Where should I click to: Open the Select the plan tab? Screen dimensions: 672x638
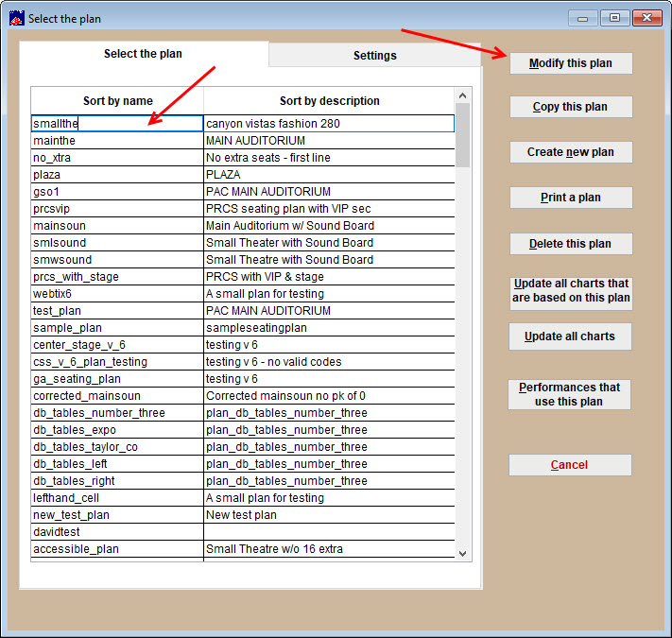(x=143, y=54)
